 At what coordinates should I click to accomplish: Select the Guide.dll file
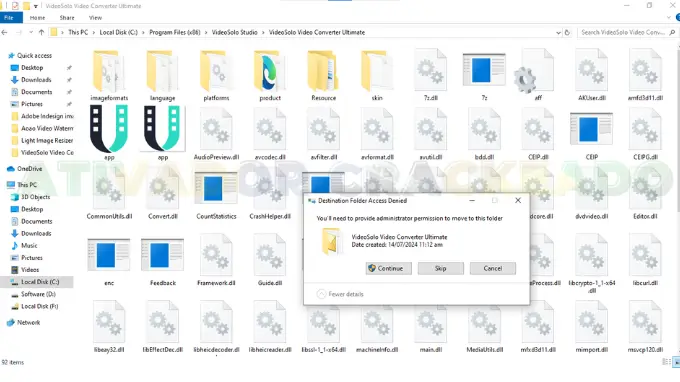pyautogui.click(x=270, y=260)
